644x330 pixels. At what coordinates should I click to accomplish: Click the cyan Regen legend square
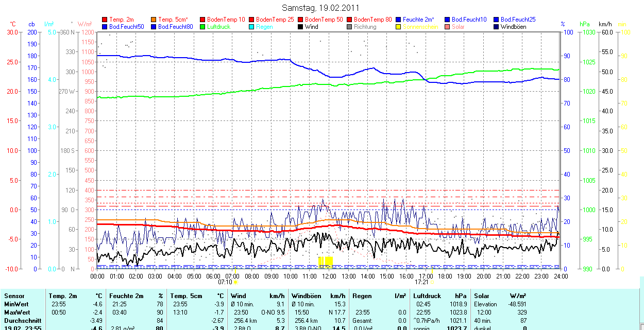(x=251, y=27)
